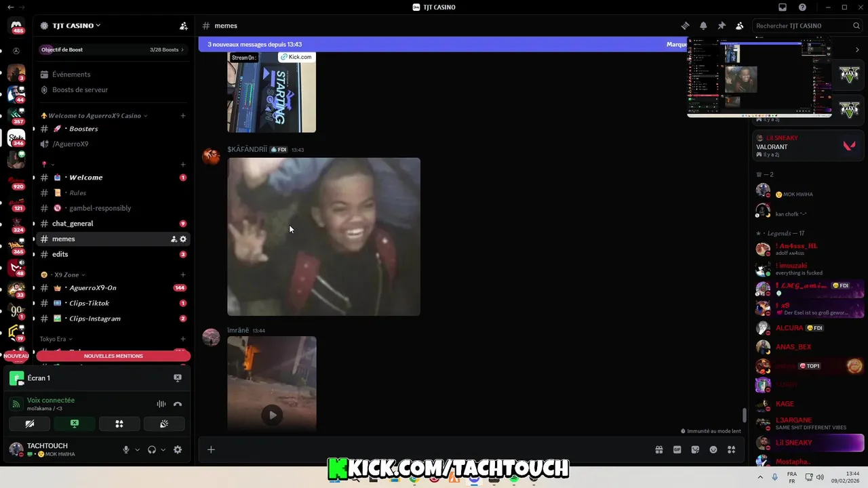Open the GIF picker
Viewport: 868px width, 488px height.
click(677, 449)
